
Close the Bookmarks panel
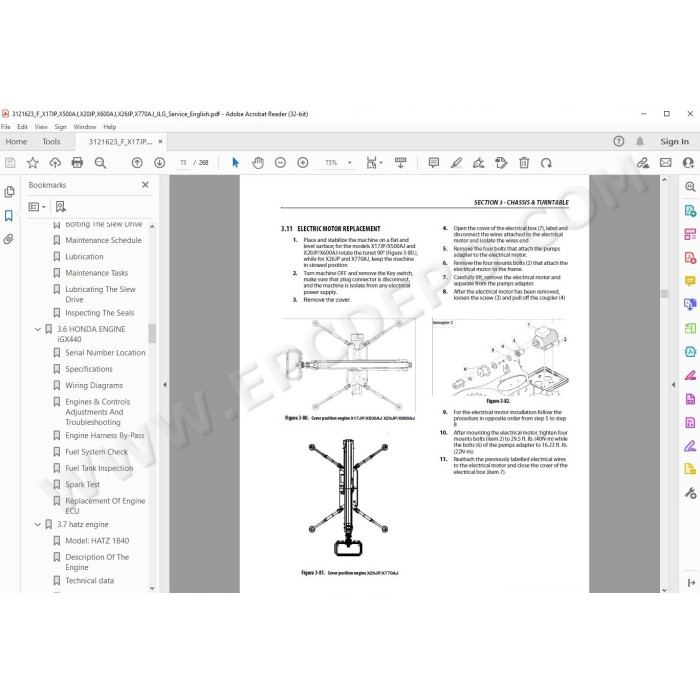pyautogui.click(x=145, y=184)
